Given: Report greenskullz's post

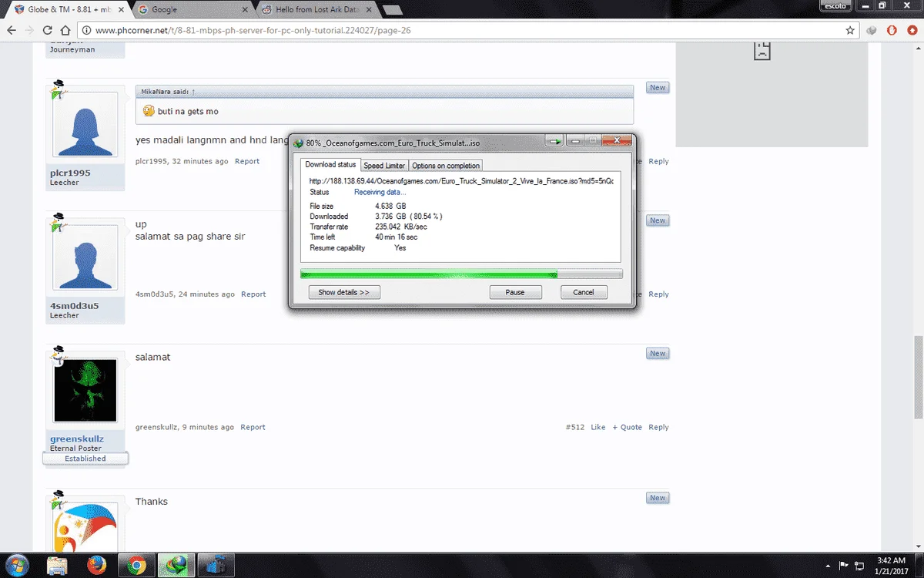Looking at the screenshot, I should (x=253, y=427).
